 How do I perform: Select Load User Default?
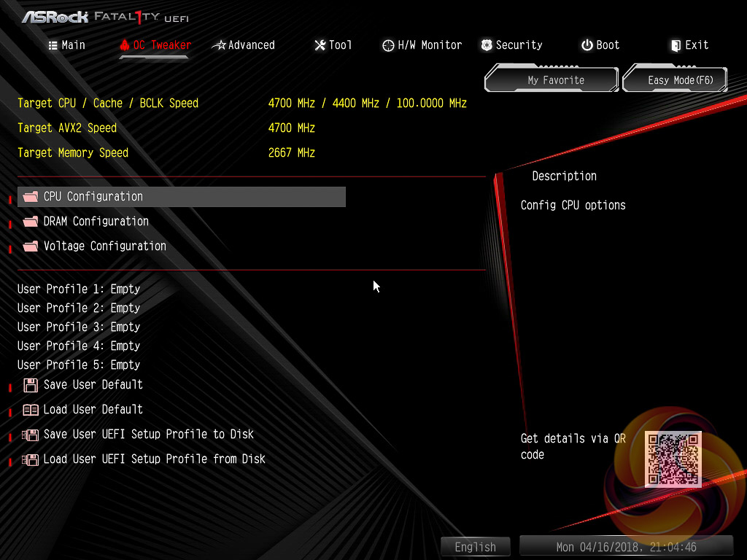click(93, 410)
